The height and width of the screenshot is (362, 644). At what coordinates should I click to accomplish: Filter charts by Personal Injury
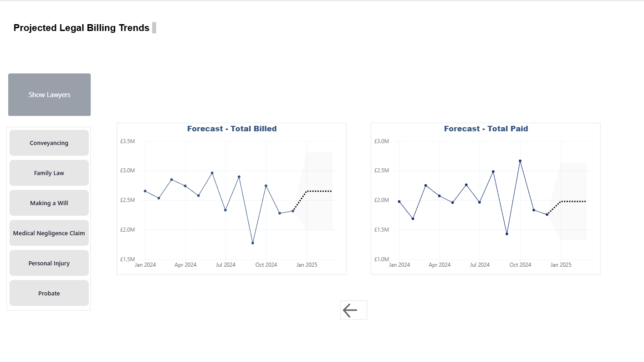click(x=49, y=264)
